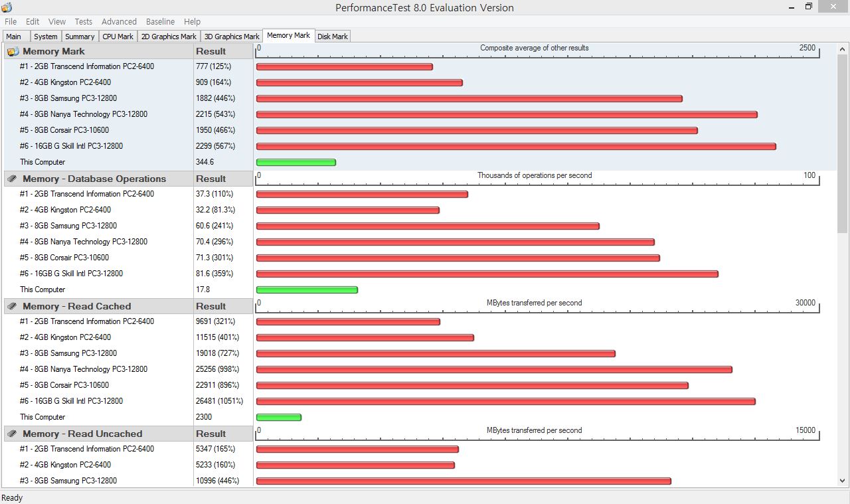Open the Edit menu
Image resolution: width=850 pixels, height=504 pixels.
(33, 22)
